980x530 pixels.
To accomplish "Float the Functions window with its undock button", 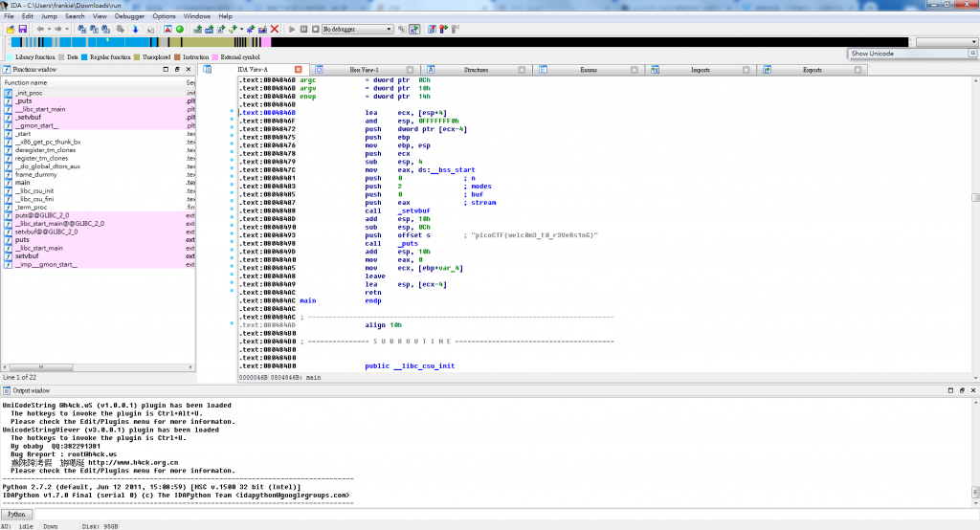I will [177, 70].
